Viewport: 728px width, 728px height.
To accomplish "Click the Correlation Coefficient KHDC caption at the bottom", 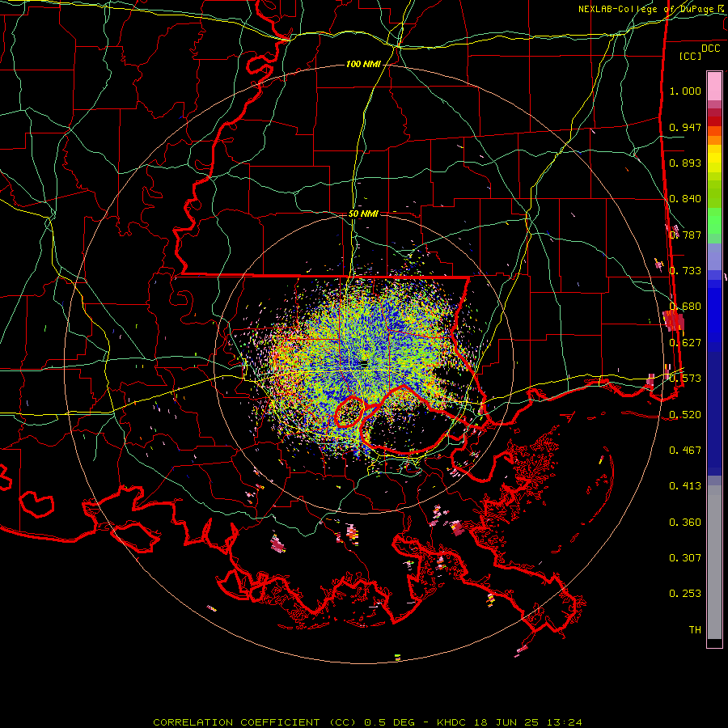I will click(367, 722).
